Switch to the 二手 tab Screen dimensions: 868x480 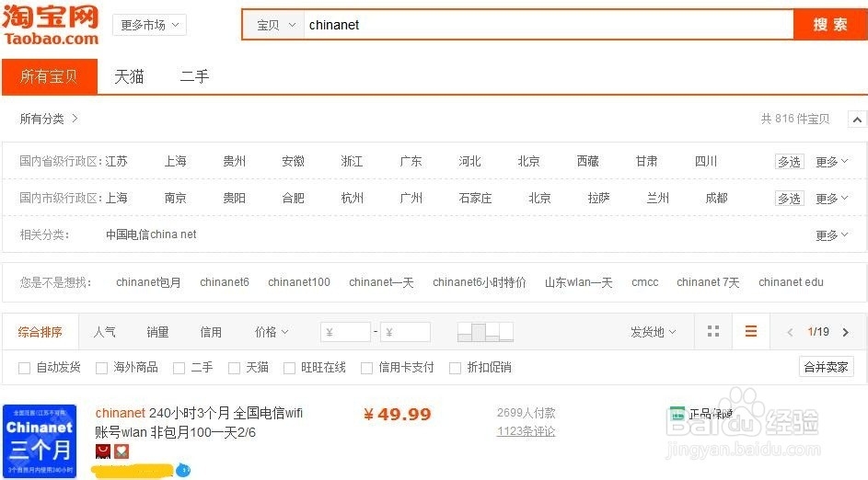point(194,76)
